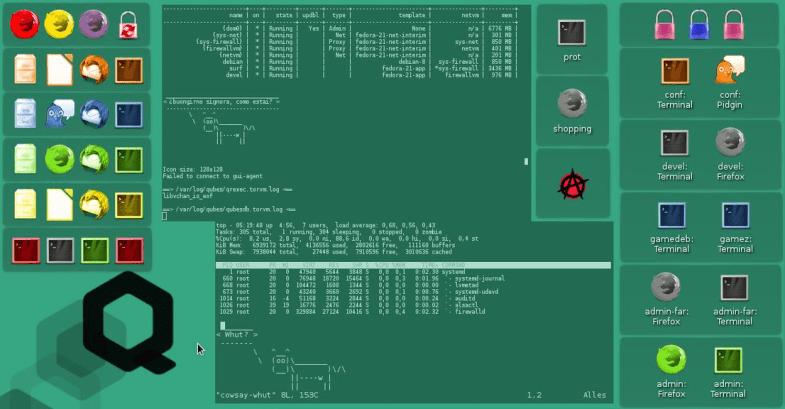The image size is (785, 409).
Task: Launch the orange Thunderbird mail icon
Action: pyautogui.click(x=94, y=69)
